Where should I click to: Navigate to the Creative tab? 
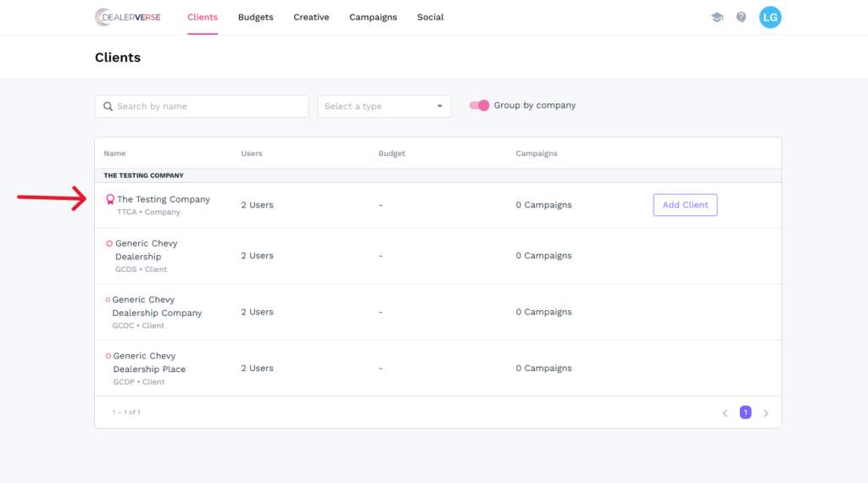tap(311, 17)
